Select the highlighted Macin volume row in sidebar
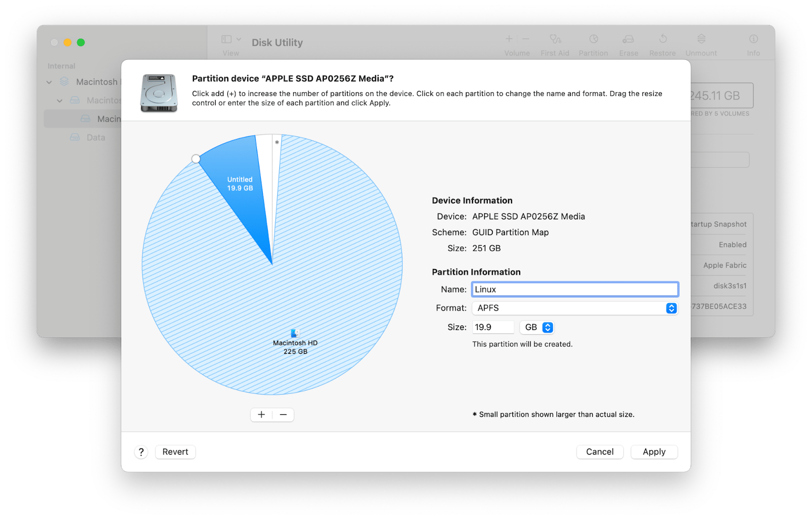The width and height of the screenshot is (812, 521). click(83, 119)
